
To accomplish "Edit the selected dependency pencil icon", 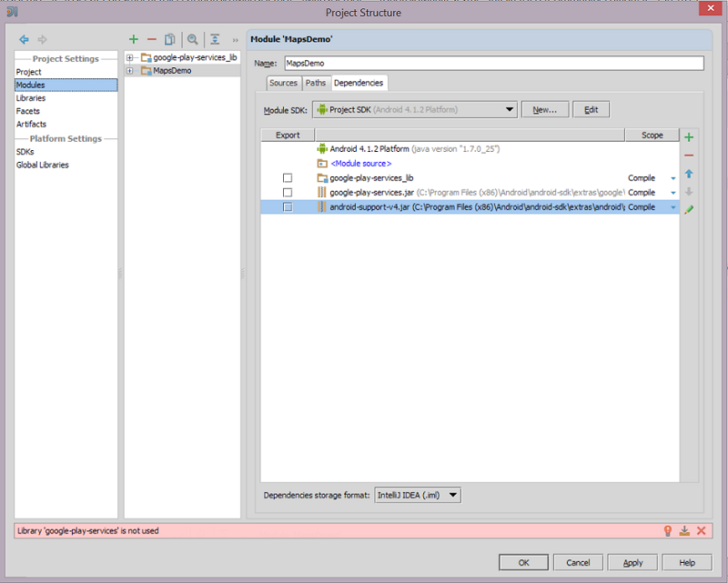I will click(689, 209).
